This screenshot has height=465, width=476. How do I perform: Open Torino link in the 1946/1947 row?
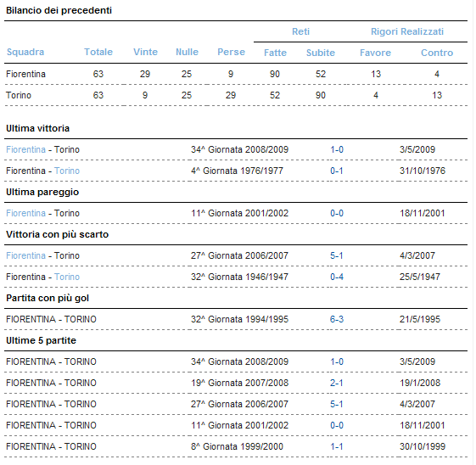[67, 277]
